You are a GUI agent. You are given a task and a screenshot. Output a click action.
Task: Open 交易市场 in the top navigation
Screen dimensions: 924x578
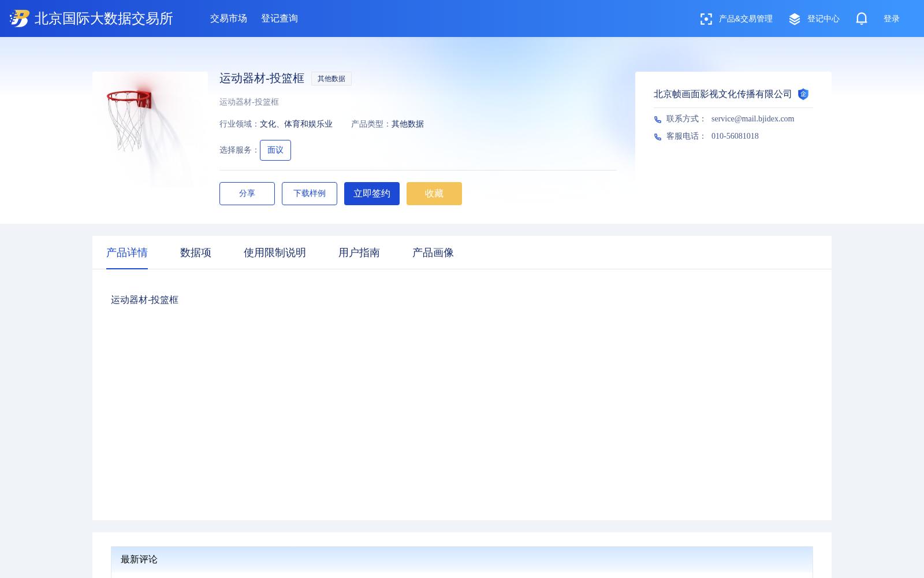click(229, 18)
